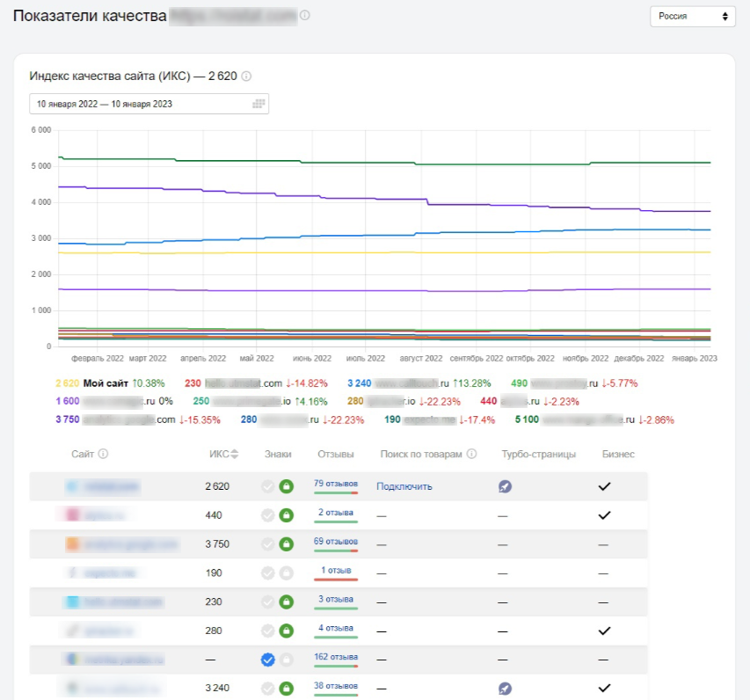The height and width of the screenshot is (700, 750).
Task: Click info icon beside page title
Action: point(305,16)
